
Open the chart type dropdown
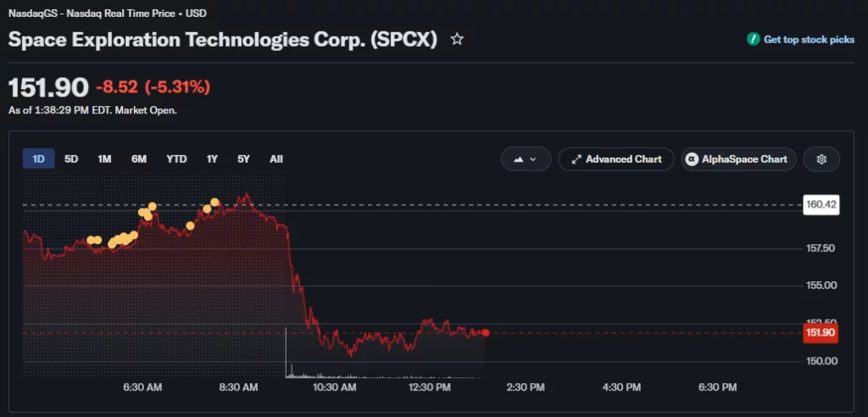526,159
